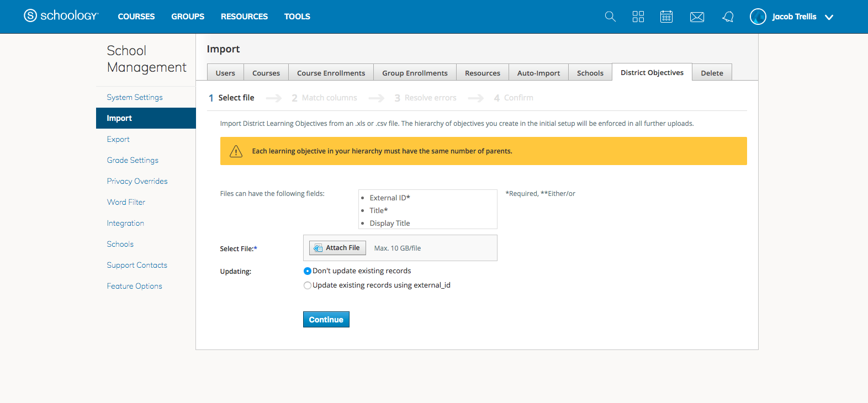
Task: Click the Attach File button
Action: click(337, 248)
